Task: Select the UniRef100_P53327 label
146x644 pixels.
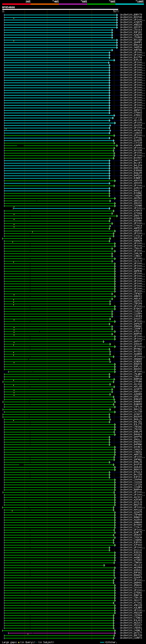Action: (131, 625)
